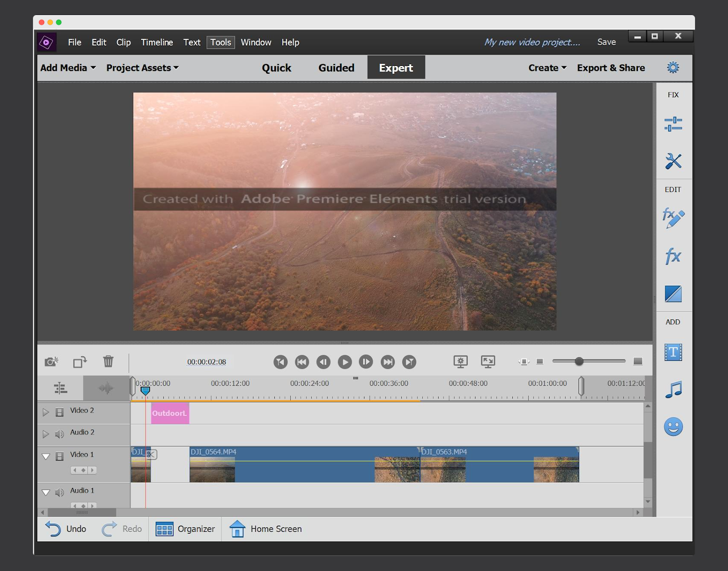
Task: Expand the Audio 2 track
Action: (x=45, y=434)
